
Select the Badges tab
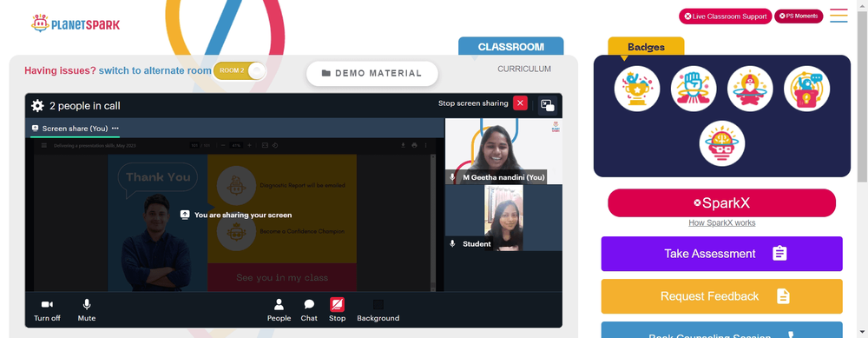[x=646, y=47]
